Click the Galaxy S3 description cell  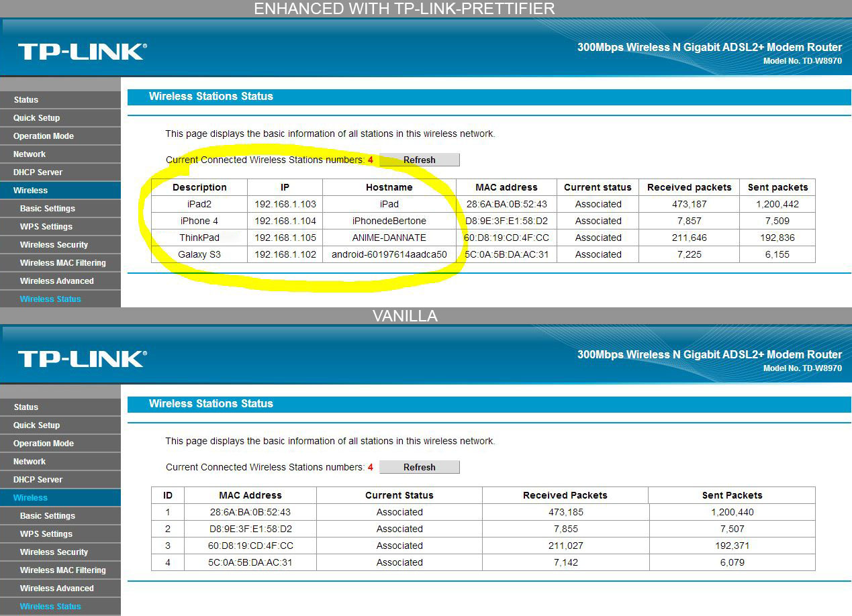[x=199, y=254]
